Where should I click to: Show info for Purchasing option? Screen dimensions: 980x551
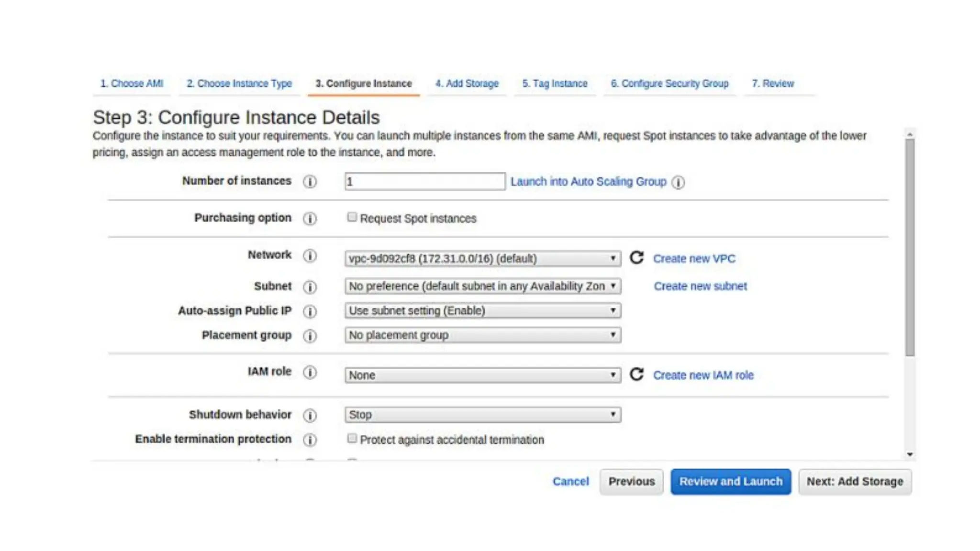pyautogui.click(x=310, y=219)
